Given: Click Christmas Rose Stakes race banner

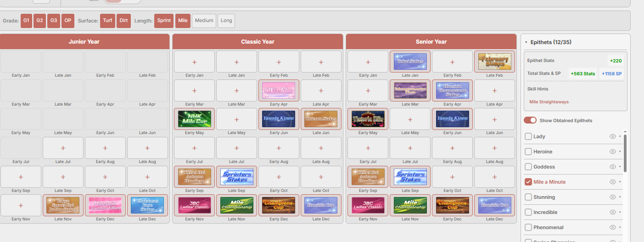Looking at the screenshot, I should click(x=147, y=205).
